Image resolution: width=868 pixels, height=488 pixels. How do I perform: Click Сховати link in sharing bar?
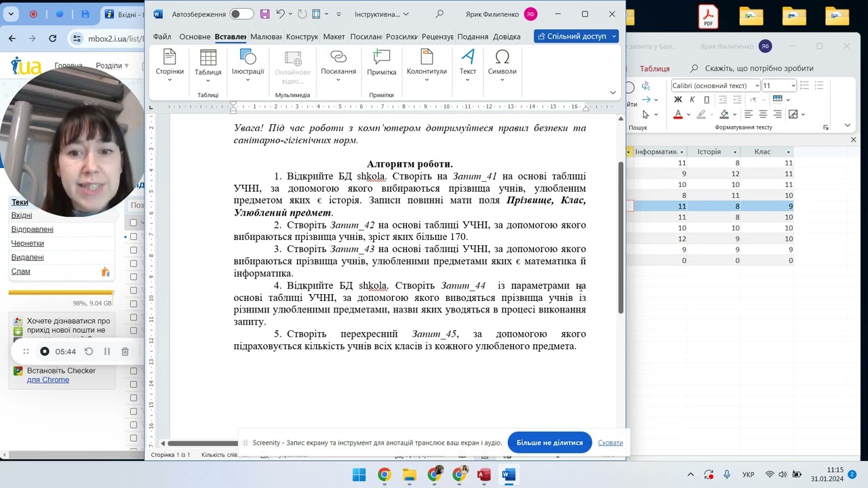tap(610, 443)
